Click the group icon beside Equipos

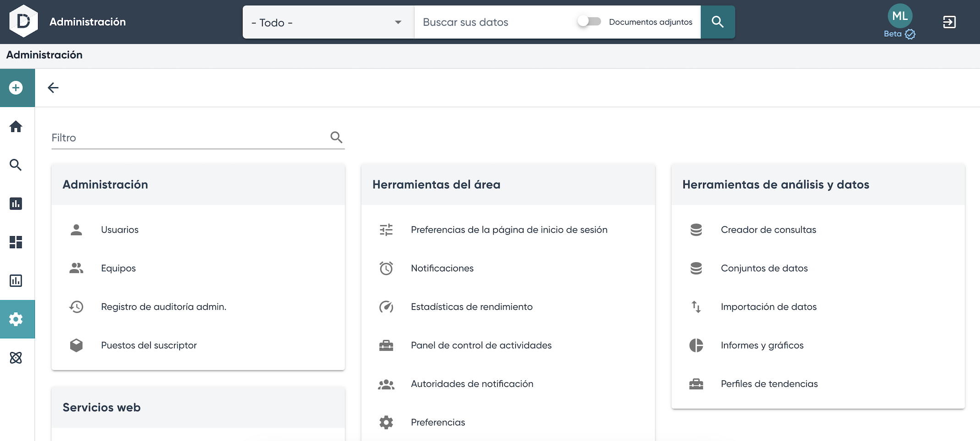(x=77, y=268)
